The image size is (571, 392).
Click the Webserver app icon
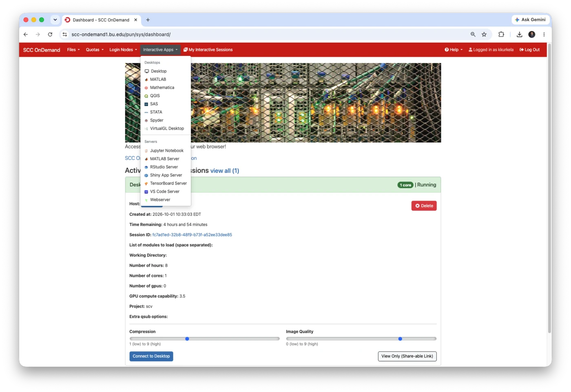(x=146, y=200)
